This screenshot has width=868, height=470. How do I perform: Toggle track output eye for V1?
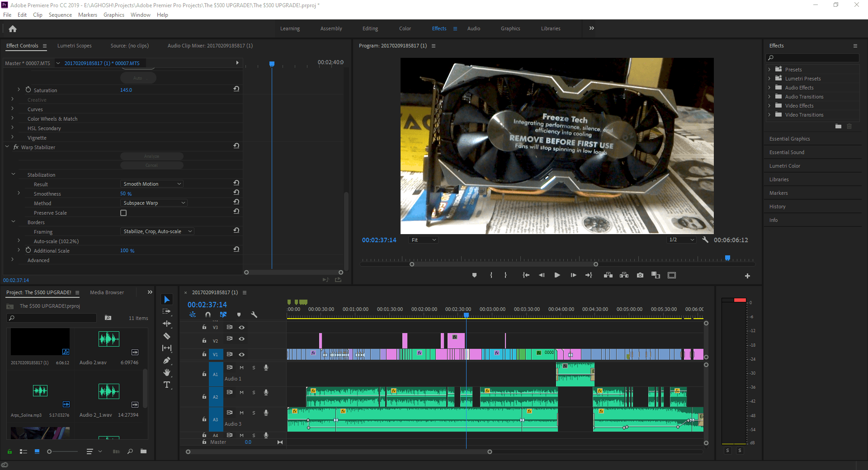tap(242, 354)
